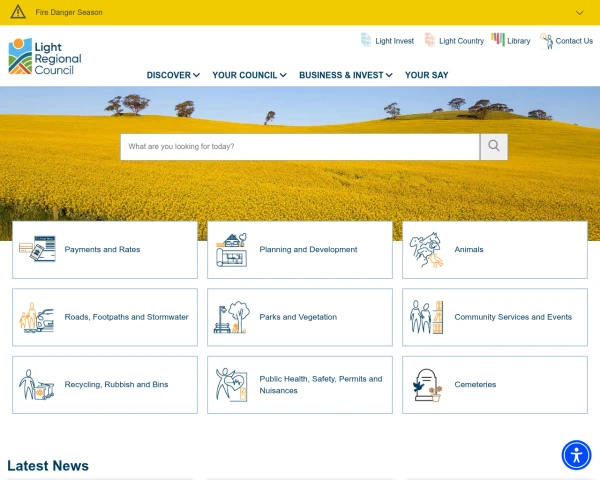Click the Fire Danger Season warning icon
Screen dimensions: 600x480
[x=18, y=12]
